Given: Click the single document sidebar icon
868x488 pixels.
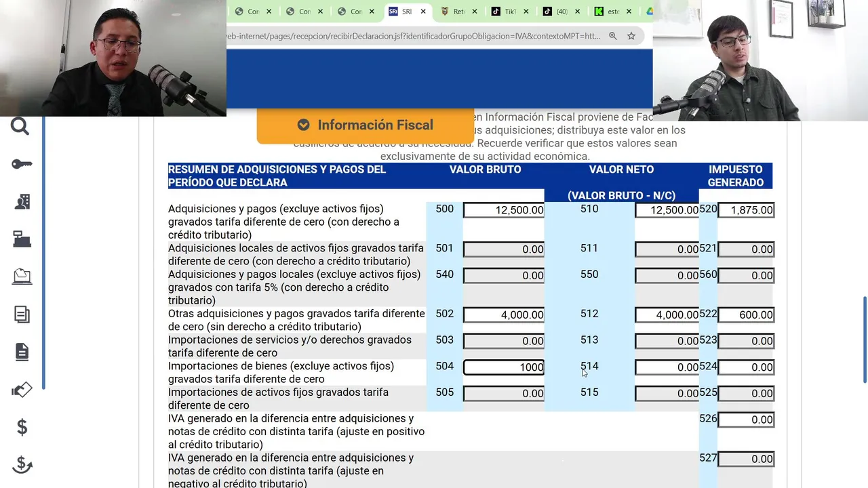Looking at the screenshot, I should pyautogui.click(x=22, y=352).
